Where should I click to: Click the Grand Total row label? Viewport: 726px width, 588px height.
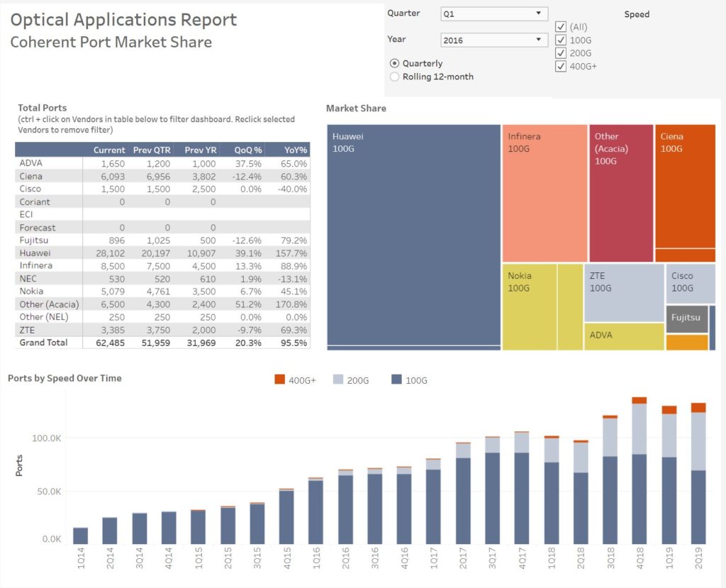tap(43, 343)
